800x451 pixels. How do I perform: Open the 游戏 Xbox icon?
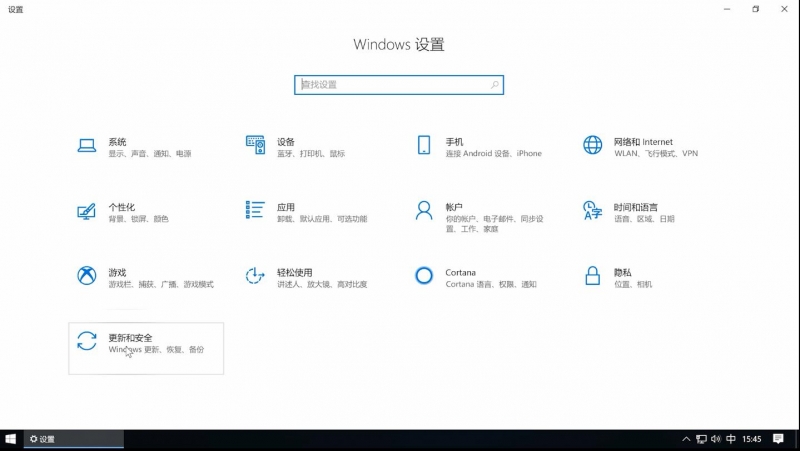(x=87, y=275)
